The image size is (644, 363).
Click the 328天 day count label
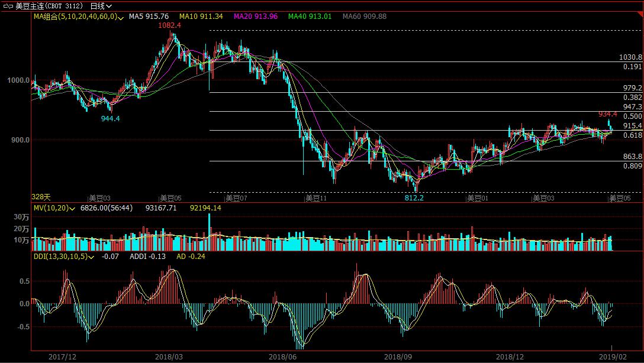pos(41,197)
